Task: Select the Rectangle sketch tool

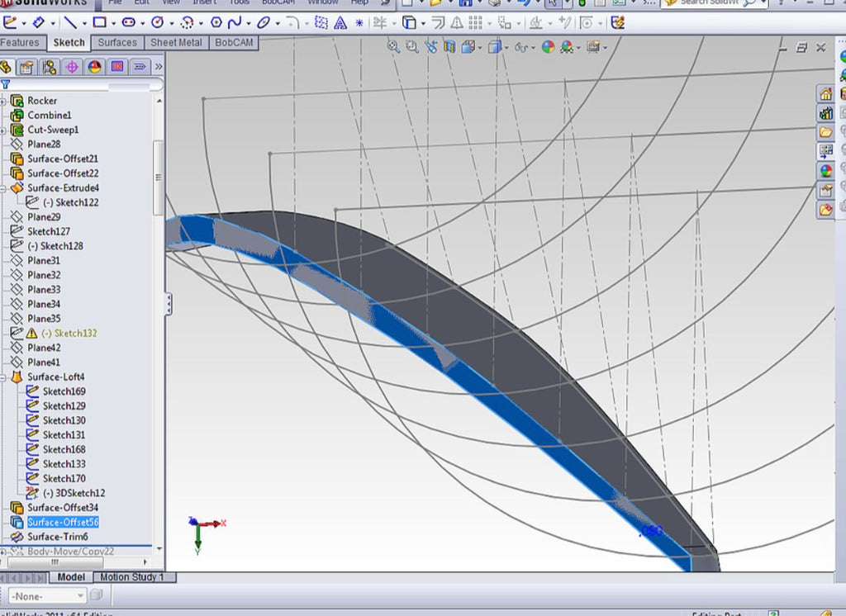Action: 101,23
